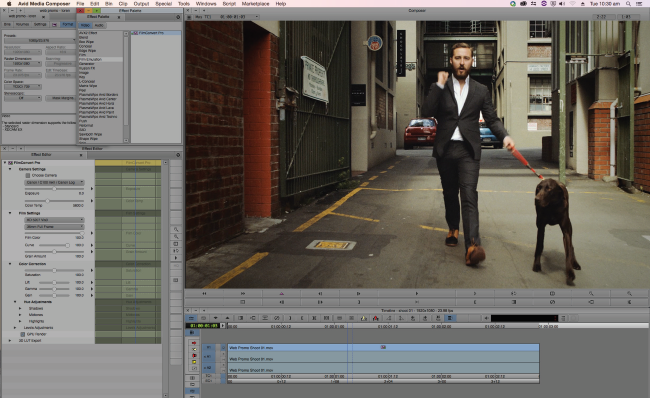
Task: Open the 35mm Full Frame dropdown
Action: pos(54,227)
